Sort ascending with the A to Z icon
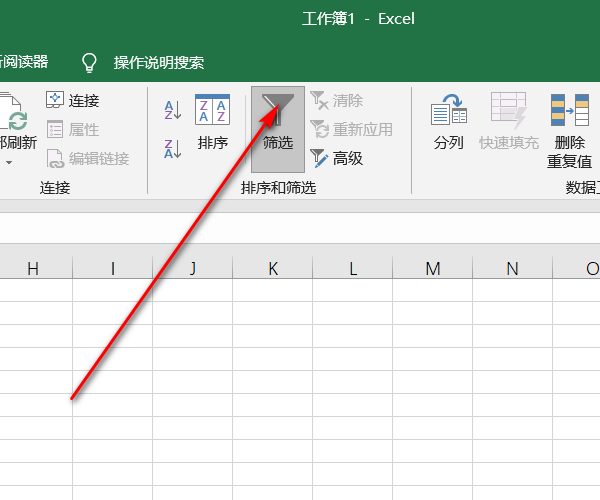The width and height of the screenshot is (600, 500). (x=173, y=110)
